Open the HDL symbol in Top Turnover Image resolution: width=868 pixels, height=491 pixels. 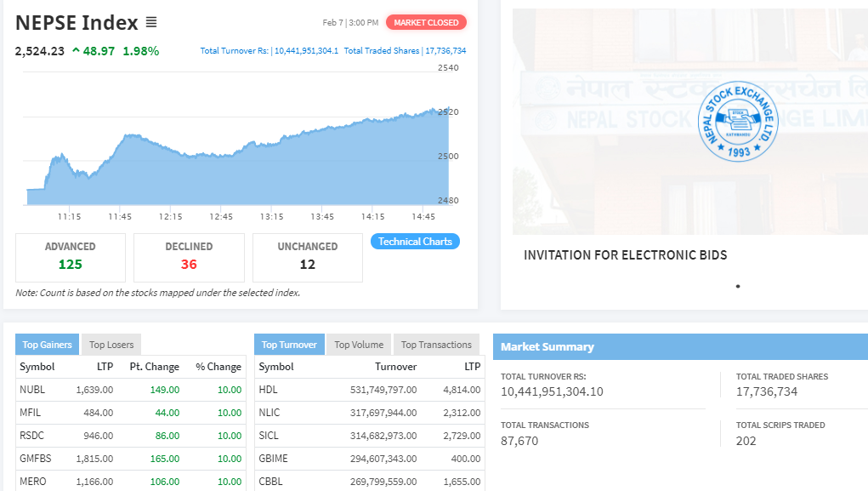coord(268,390)
